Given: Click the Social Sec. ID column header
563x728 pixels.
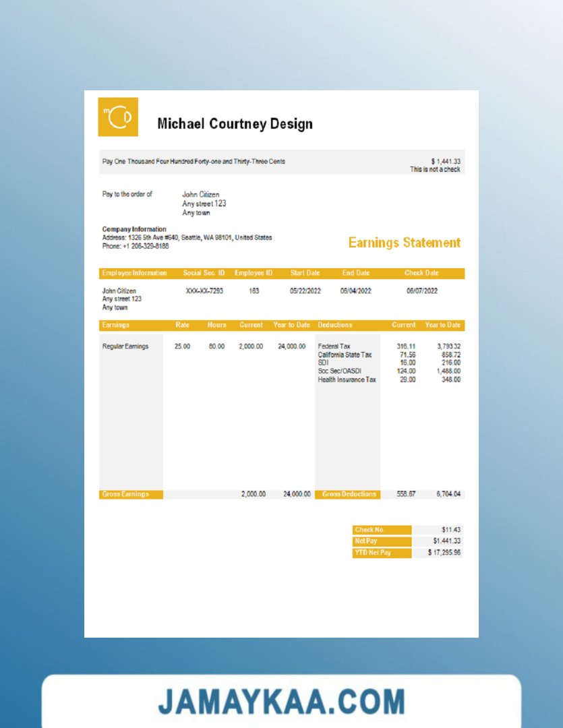Looking at the screenshot, I should (204, 273).
